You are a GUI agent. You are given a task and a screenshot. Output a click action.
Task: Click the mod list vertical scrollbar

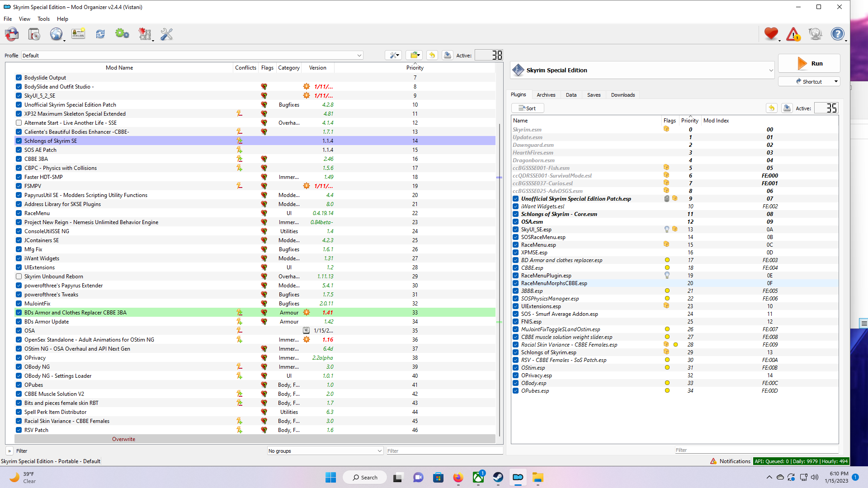tap(499, 280)
